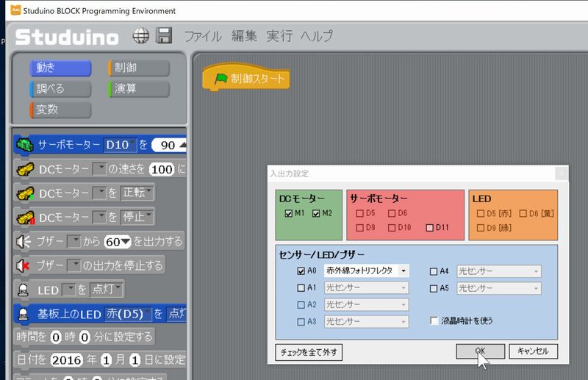Open the 正転 direction dropdown
The height and width of the screenshot is (380, 588).
[137, 193]
